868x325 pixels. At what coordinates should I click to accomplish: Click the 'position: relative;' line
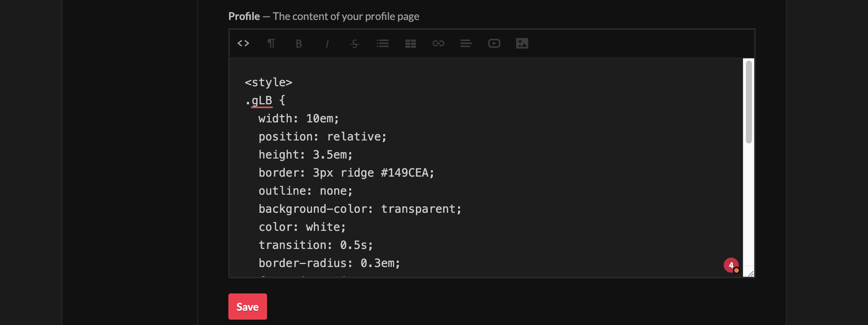[322, 137]
